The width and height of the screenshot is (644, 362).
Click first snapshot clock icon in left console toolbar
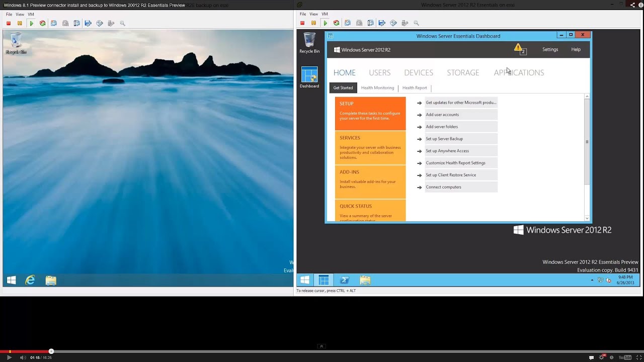54,23
